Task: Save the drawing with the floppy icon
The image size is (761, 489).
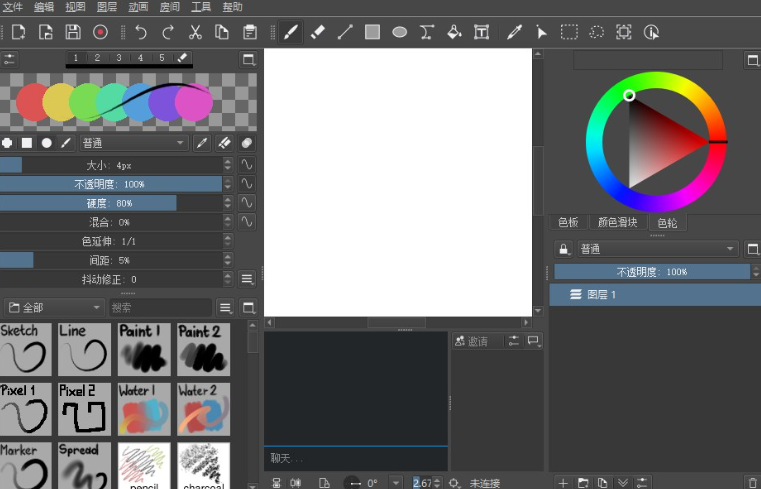Action: pyautogui.click(x=73, y=33)
